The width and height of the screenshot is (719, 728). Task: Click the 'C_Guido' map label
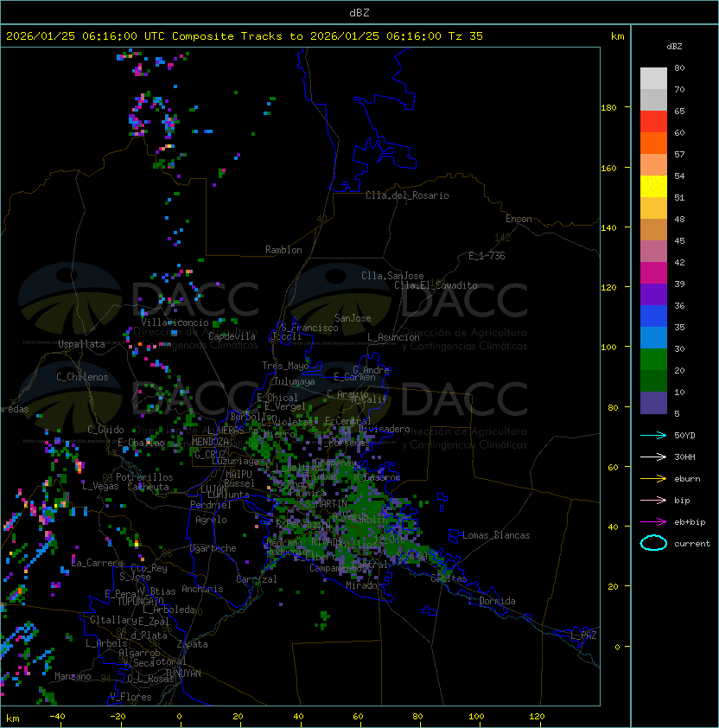tap(105, 430)
